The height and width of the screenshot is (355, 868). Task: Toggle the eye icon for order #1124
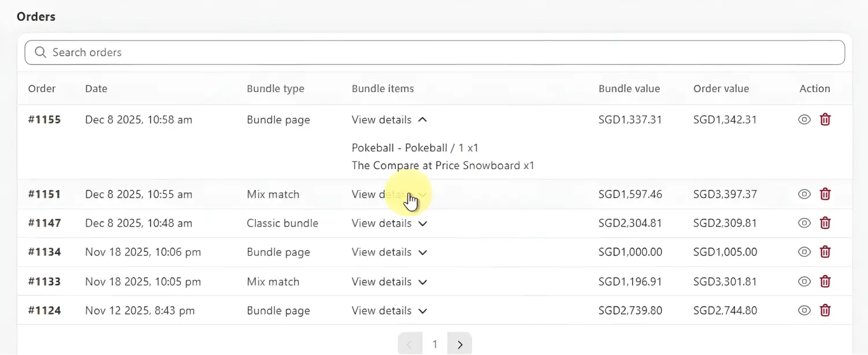[804, 310]
